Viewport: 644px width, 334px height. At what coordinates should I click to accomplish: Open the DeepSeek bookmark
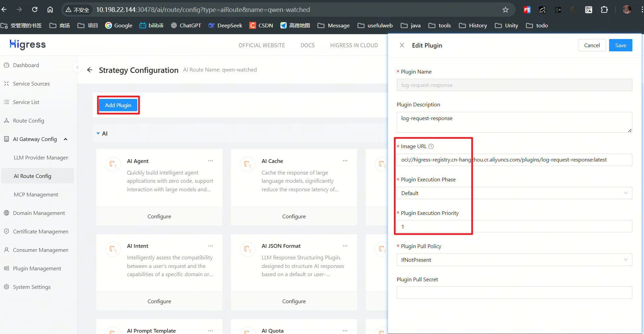[225, 25]
